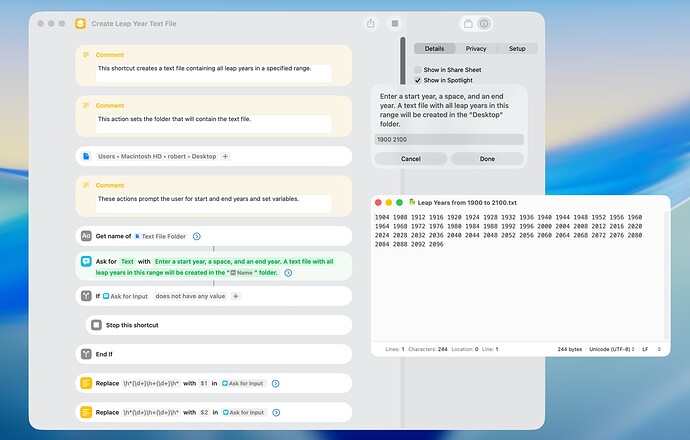Click 'Lines: 1' in the status bar
Image resolution: width=690 pixels, height=440 pixels.
[395, 349]
